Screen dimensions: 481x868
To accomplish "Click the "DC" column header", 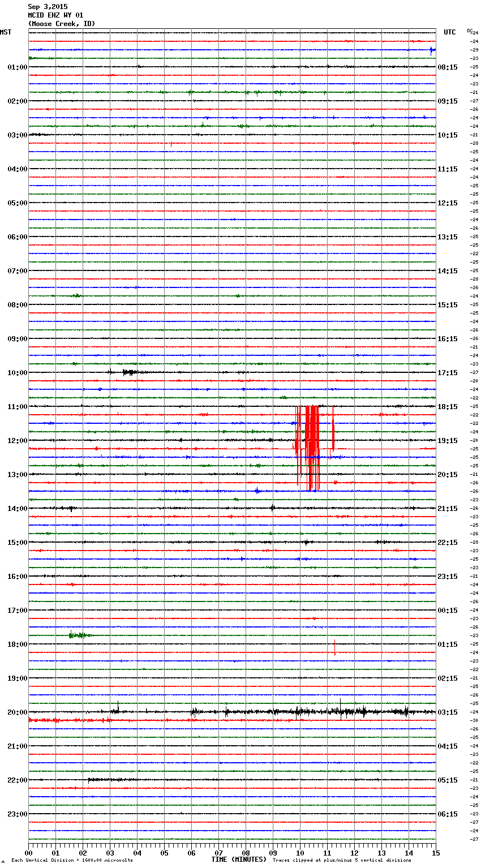I will point(470,30).
